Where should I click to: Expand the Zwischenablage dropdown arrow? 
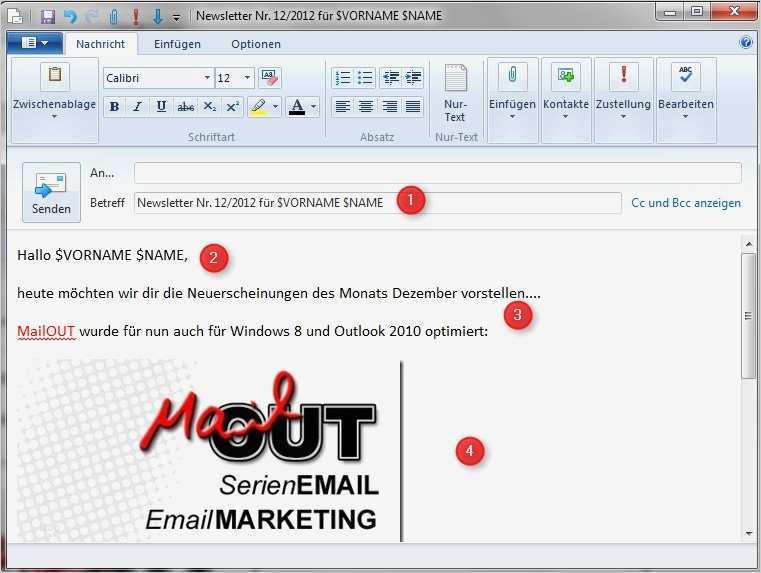(54, 116)
